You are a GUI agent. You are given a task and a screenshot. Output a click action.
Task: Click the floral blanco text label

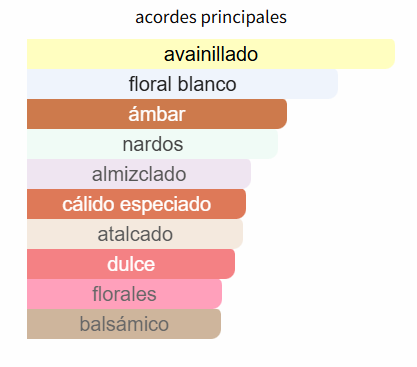pyautogui.click(x=182, y=84)
